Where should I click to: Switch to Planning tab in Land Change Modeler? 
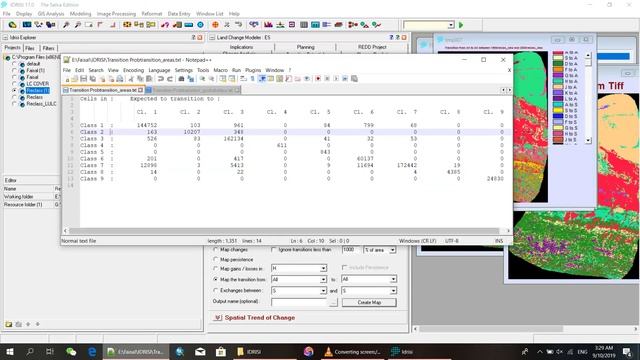[306, 47]
